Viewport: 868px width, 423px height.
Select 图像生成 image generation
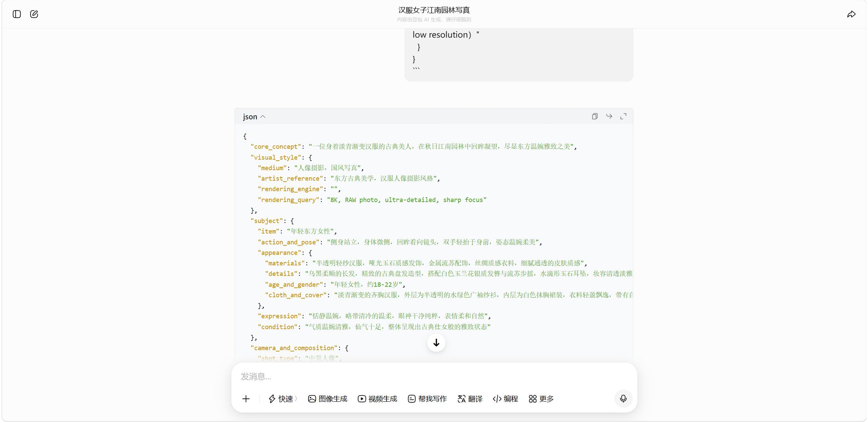[328, 399]
